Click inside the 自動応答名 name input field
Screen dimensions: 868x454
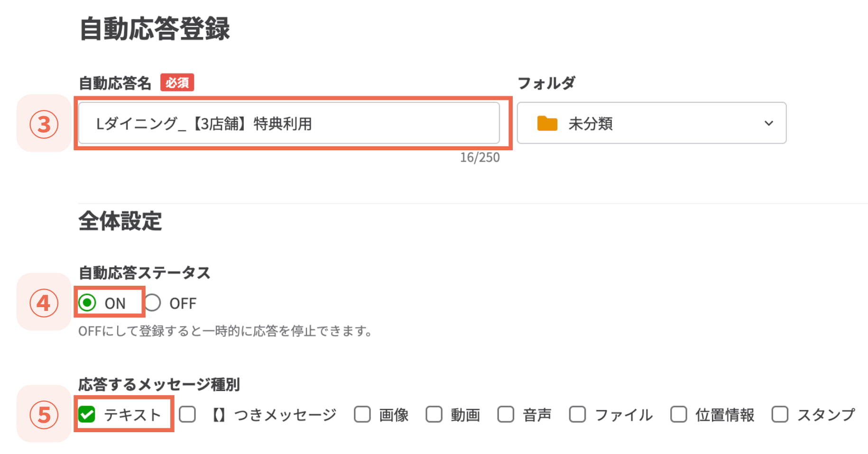click(x=289, y=124)
